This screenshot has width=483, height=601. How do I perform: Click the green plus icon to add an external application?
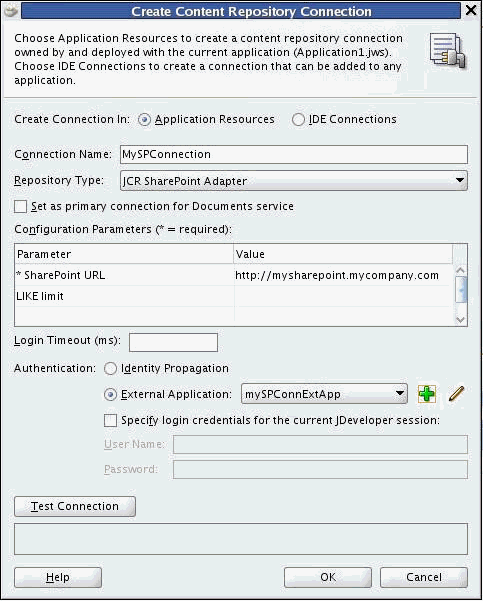[427, 394]
